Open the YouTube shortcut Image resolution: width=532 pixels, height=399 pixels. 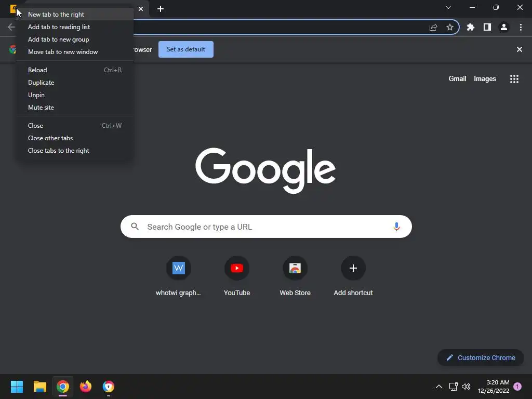(x=237, y=276)
